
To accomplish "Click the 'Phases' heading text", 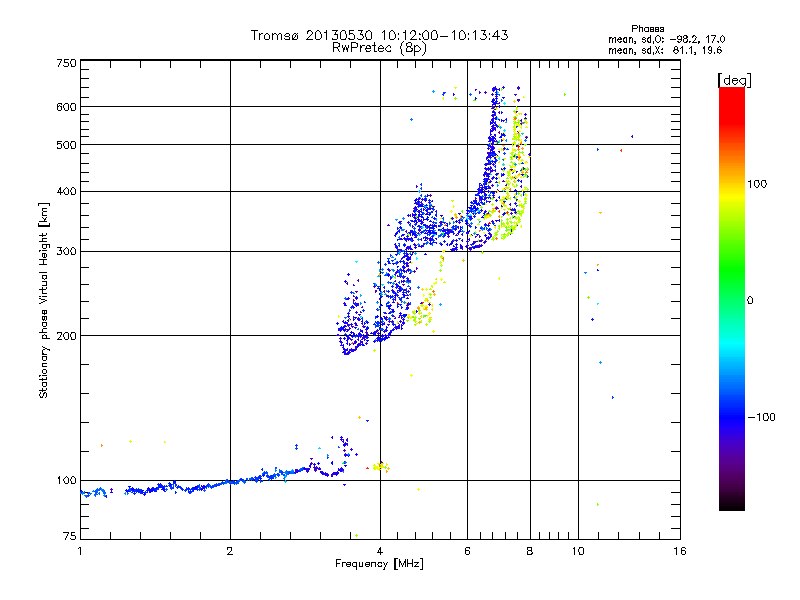I will click(x=647, y=29).
